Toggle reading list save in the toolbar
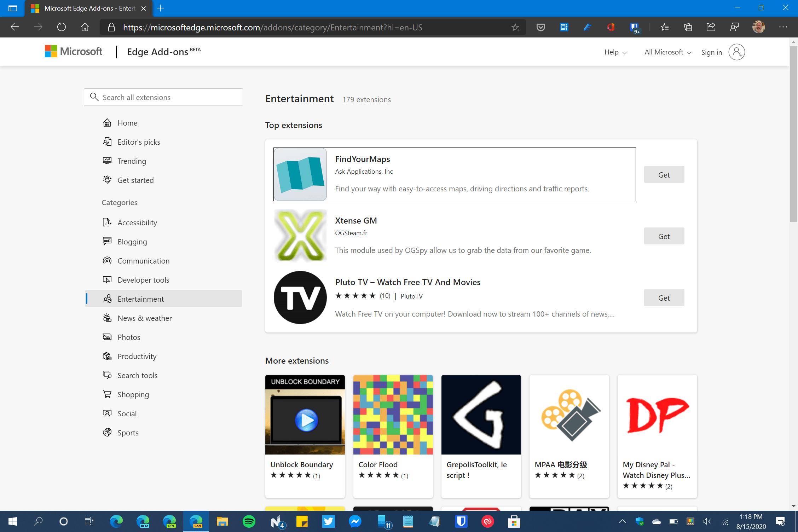Viewport: 798px width, 532px height. point(540,27)
